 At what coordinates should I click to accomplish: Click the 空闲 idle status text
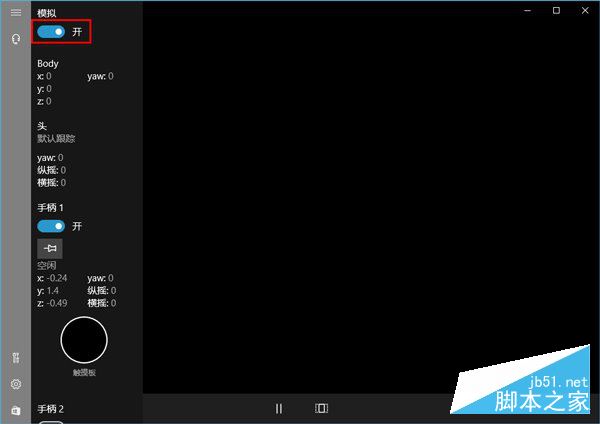(x=46, y=266)
